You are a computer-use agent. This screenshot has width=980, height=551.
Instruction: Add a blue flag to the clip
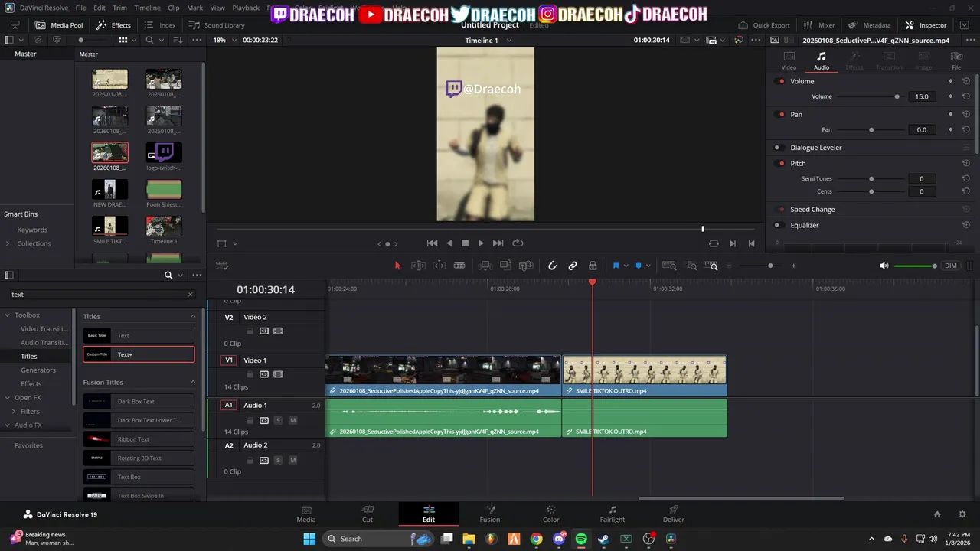pos(616,266)
